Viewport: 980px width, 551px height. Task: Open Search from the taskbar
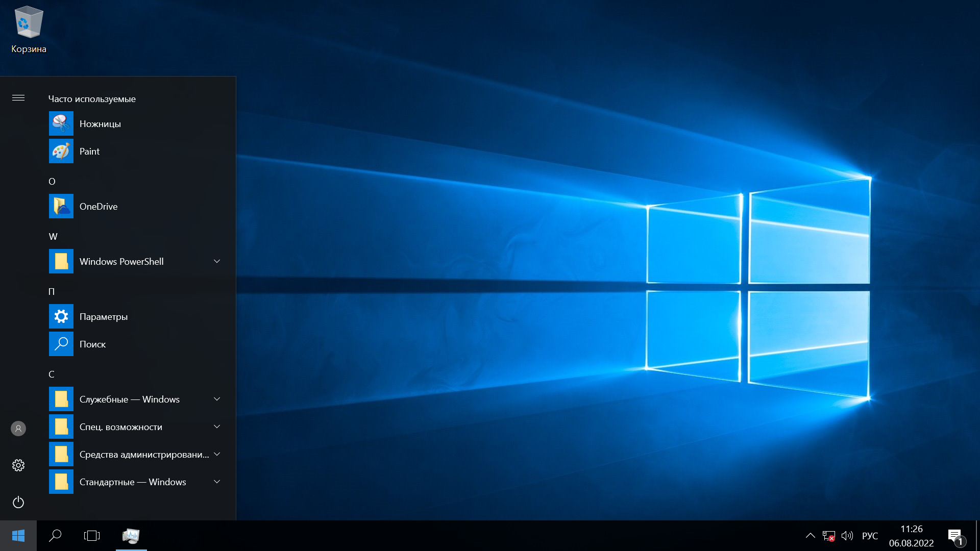click(56, 536)
